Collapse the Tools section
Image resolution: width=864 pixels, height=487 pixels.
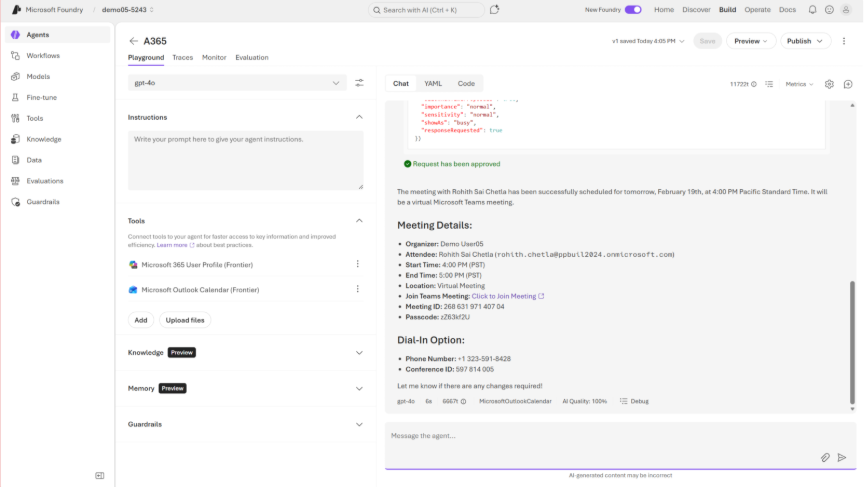tap(359, 220)
